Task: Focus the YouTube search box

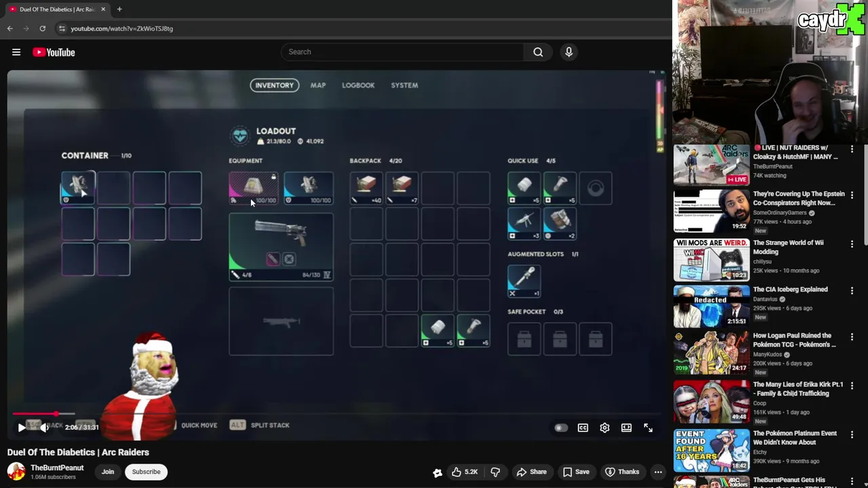Action: [402, 52]
